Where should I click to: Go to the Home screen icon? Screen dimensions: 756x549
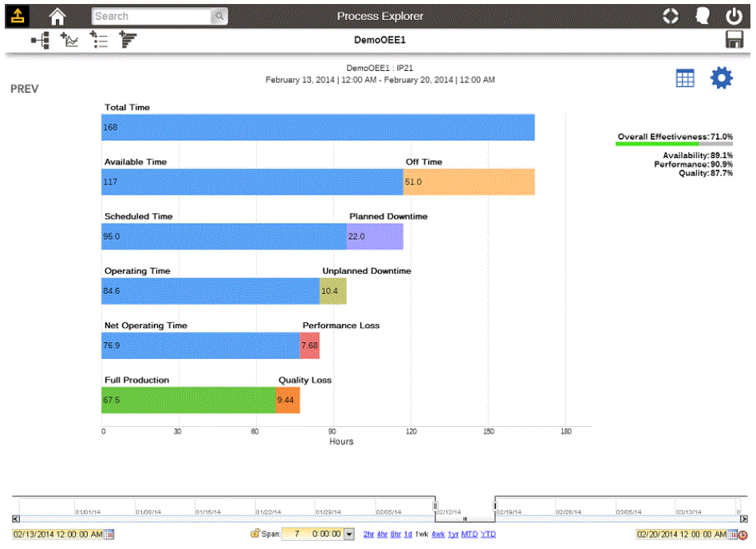(x=57, y=17)
